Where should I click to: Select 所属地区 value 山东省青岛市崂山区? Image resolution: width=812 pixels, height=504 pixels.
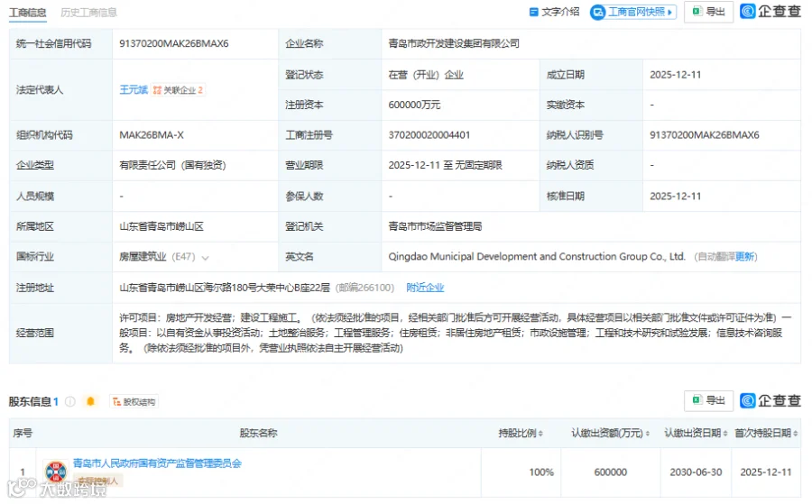click(161, 226)
